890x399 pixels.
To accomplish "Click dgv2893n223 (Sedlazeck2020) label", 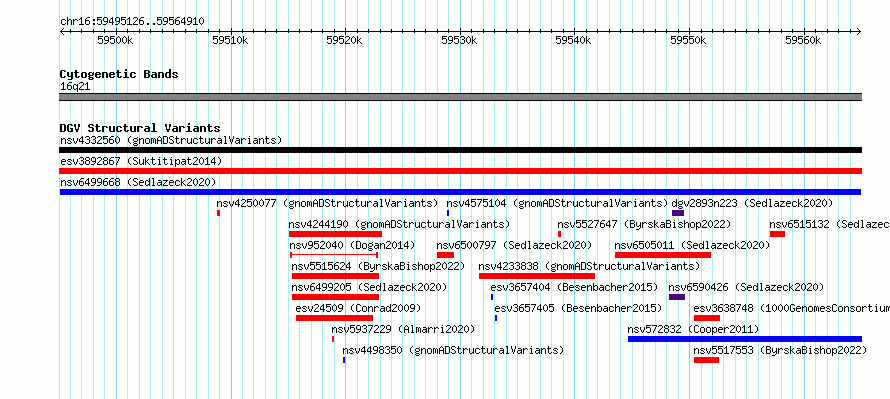I will click(x=752, y=203).
